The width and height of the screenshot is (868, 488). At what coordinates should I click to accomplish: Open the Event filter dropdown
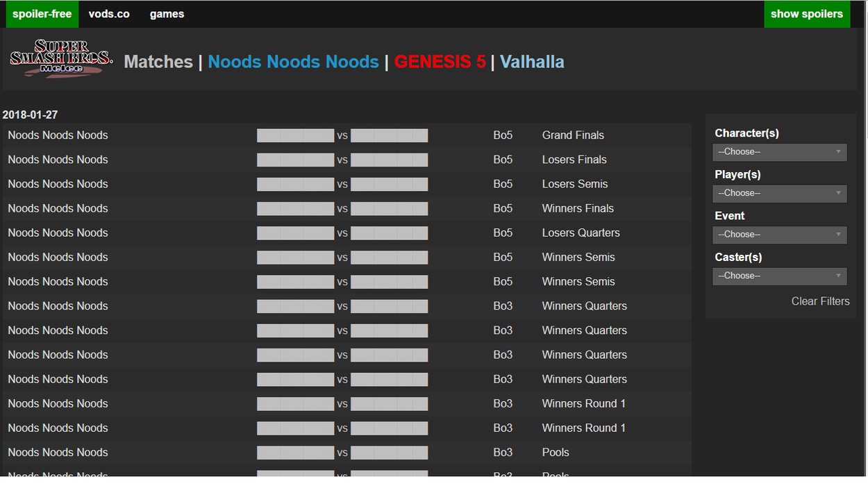779,235
